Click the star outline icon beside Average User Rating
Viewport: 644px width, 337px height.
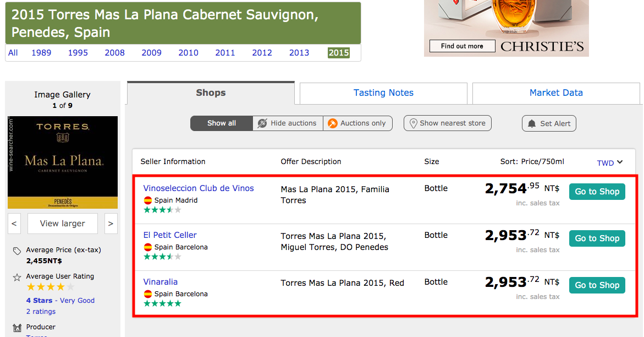click(x=17, y=278)
